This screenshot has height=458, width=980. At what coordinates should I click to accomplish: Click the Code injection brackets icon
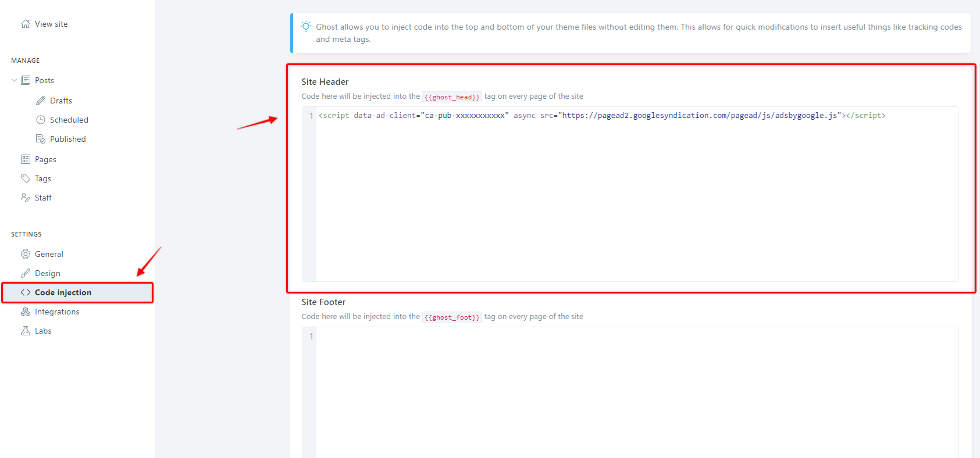click(26, 292)
